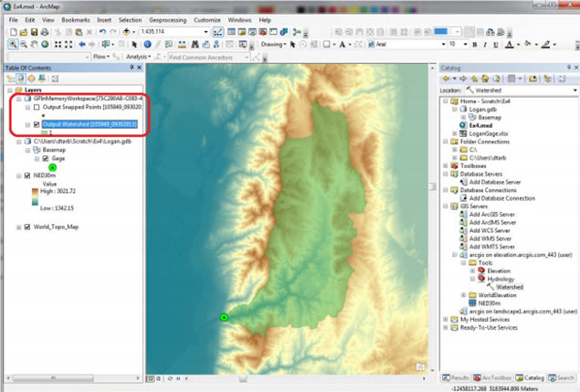Select the Watershed tool in Catalog tree
This screenshot has width=580, height=392.
coord(508,286)
